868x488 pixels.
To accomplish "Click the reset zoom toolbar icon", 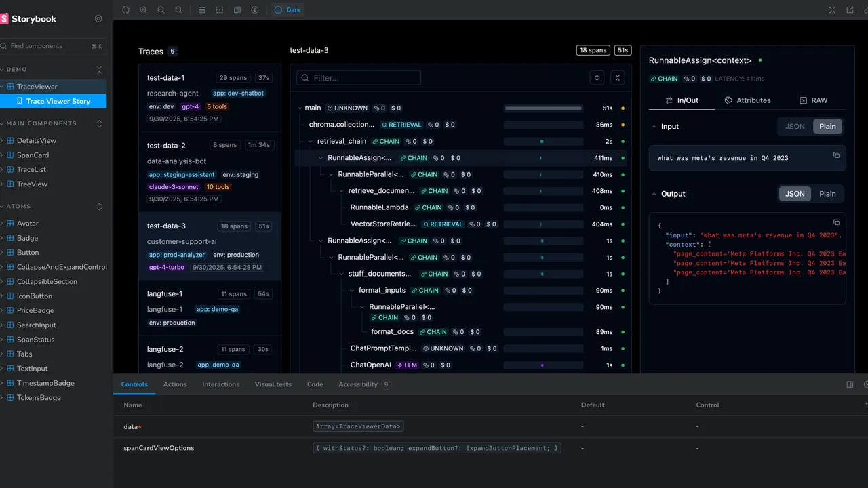I will tap(178, 10).
